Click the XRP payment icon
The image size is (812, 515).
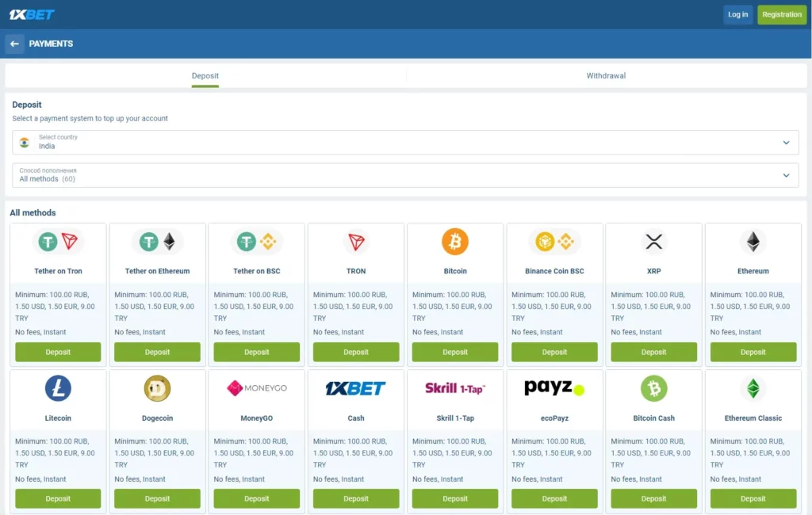tap(653, 242)
